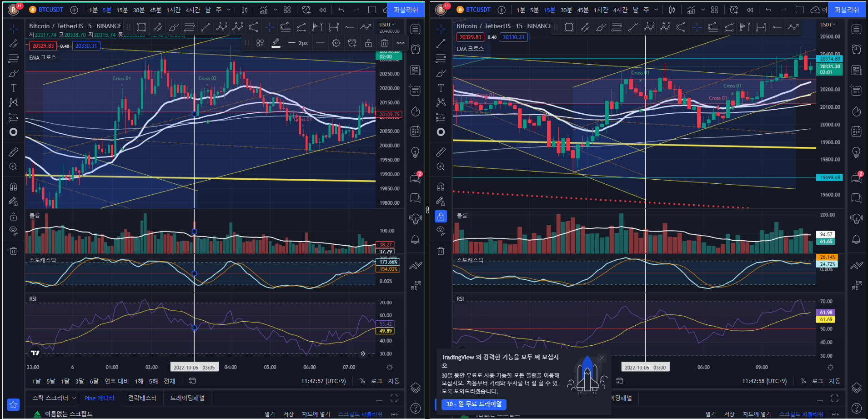Image resolution: width=868 pixels, height=419 pixels.
Task: Open the news panel icon in left window
Action: 415,70
